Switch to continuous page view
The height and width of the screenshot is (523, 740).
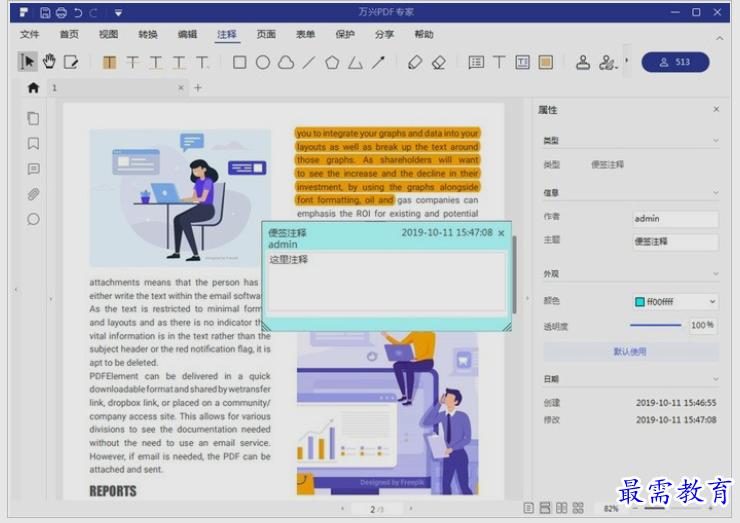coord(545,508)
